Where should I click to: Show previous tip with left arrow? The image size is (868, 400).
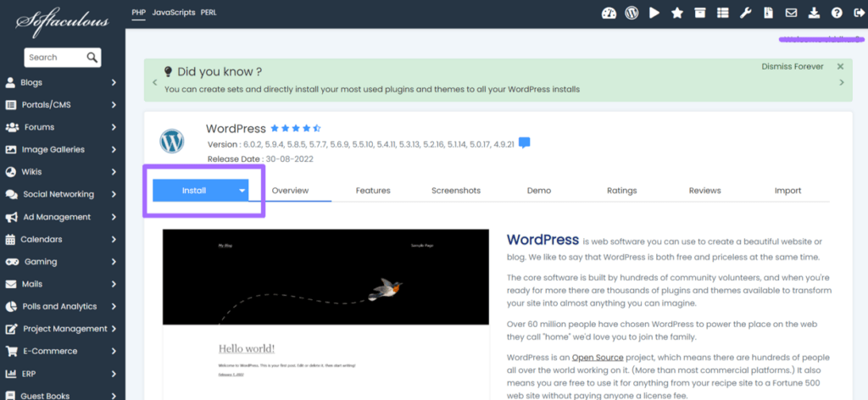pyautogui.click(x=154, y=82)
